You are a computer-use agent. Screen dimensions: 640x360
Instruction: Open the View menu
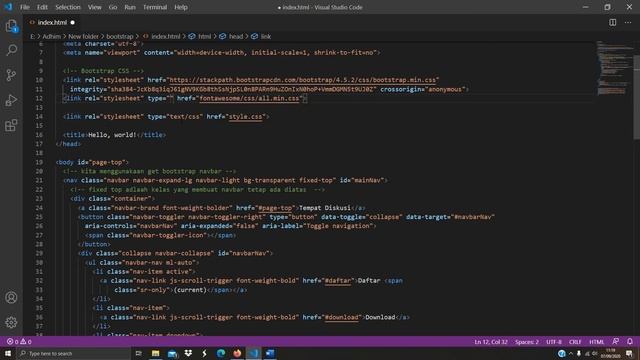point(94,7)
